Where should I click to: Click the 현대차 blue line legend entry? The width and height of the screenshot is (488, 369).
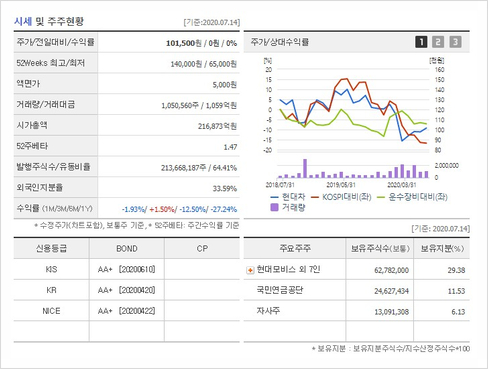pos(288,197)
